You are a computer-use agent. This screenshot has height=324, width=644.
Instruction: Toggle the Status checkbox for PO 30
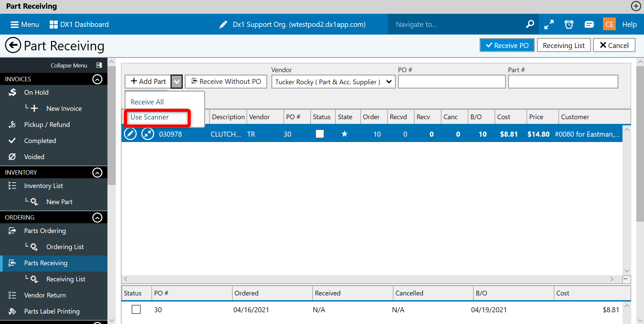coord(136,310)
